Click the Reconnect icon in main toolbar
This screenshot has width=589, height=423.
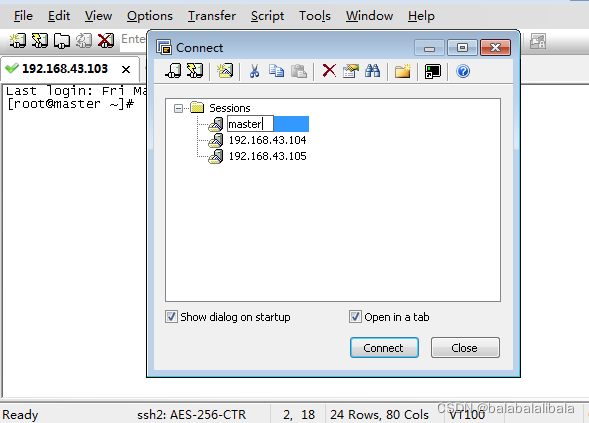pyautogui.click(x=83, y=41)
